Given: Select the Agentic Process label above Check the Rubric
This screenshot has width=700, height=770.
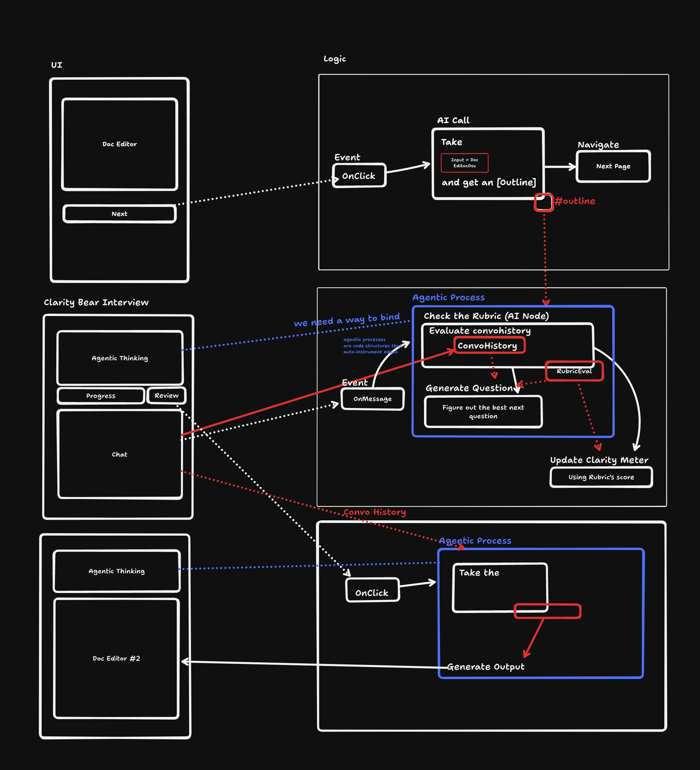Looking at the screenshot, I should 448,298.
